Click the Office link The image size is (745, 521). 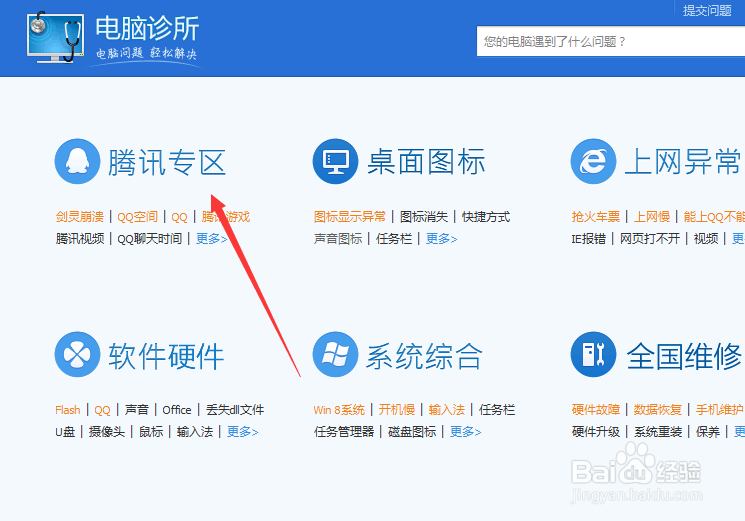pyautogui.click(x=177, y=410)
